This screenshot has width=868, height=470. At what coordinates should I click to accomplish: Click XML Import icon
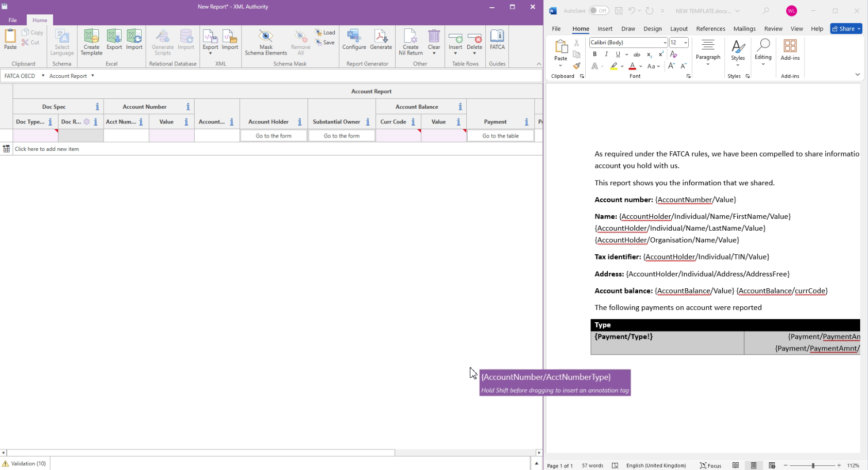pyautogui.click(x=230, y=40)
